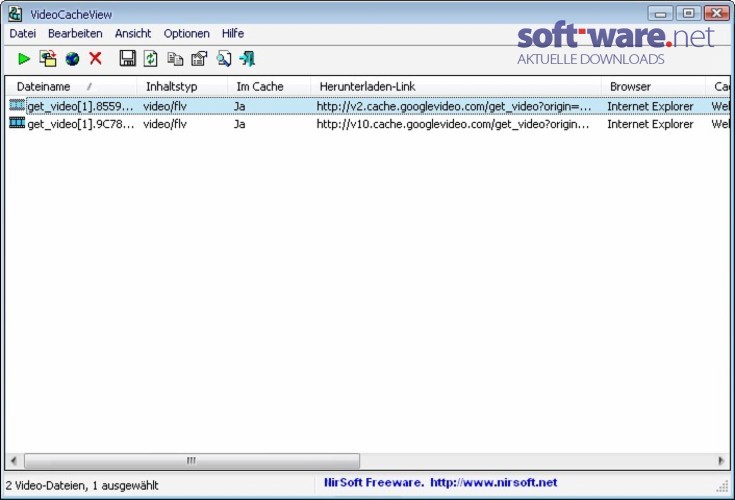The width and height of the screenshot is (735, 500).
Task: Click the Exit toolbar icon
Action: (248, 59)
